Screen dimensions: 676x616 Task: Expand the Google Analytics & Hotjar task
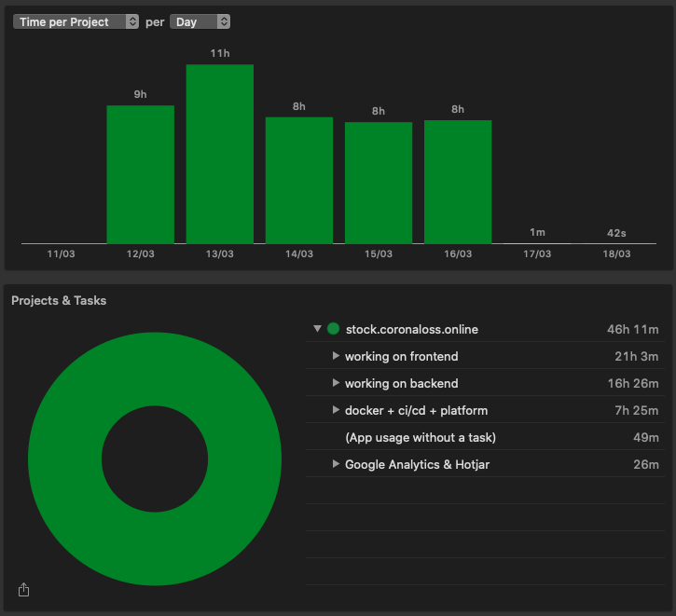click(336, 464)
